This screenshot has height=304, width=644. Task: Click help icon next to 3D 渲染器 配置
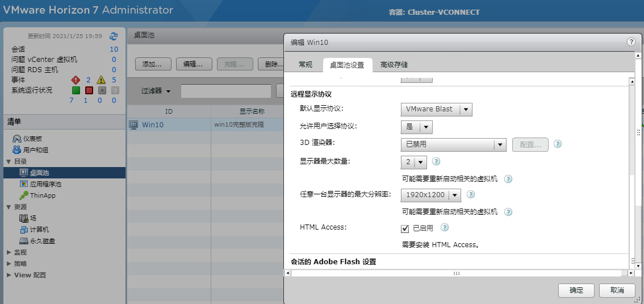click(x=557, y=144)
